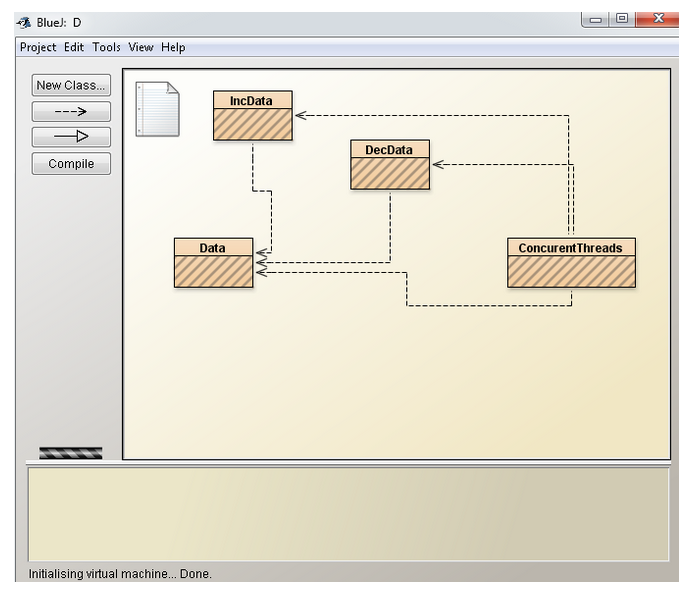Select the DecData class box
The image size is (698, 591).
tap(389, 164)
